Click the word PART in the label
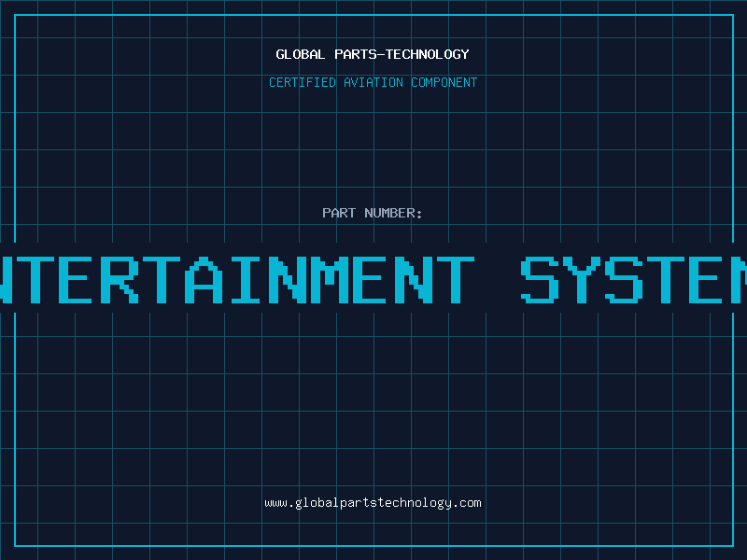Image resolution: width=747 pixels, height=560 pixels. point(339,213)
